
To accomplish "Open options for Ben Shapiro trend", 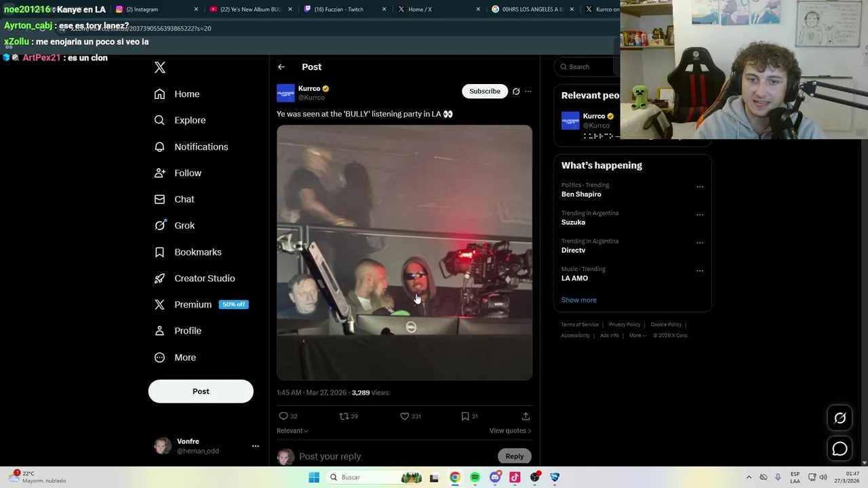I will (700, 187).
